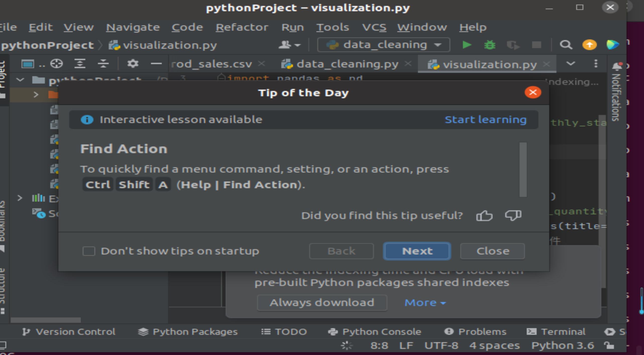644x355 pixels.
Task: Collapse the pythonProject root folder
Action: click(x=20, y=80)
